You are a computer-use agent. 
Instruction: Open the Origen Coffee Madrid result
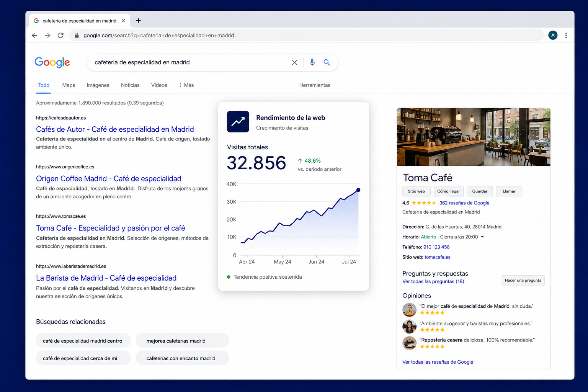(x=109, y=179)
